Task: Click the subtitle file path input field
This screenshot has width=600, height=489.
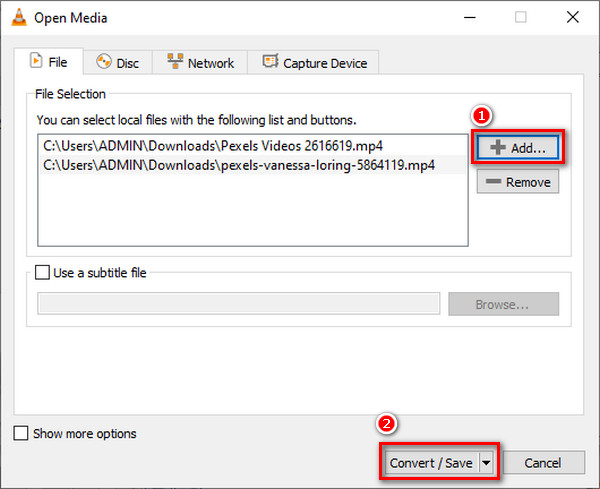Action: pos(238,304)
